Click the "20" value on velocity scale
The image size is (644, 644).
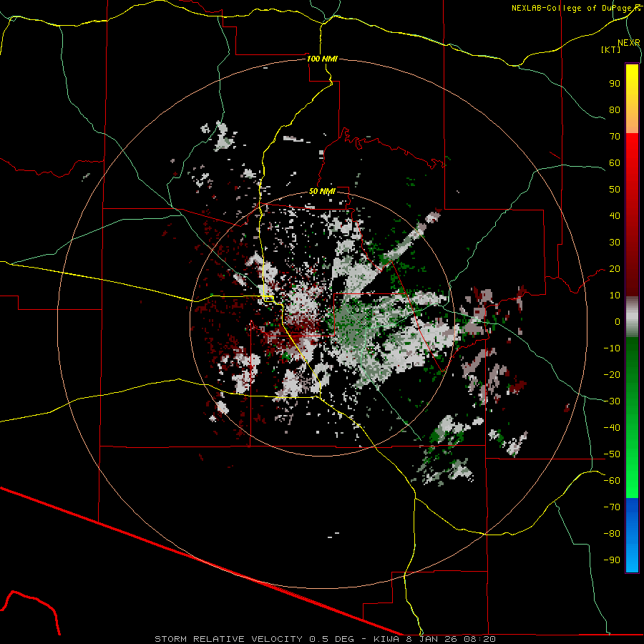(x=615, y=269)
